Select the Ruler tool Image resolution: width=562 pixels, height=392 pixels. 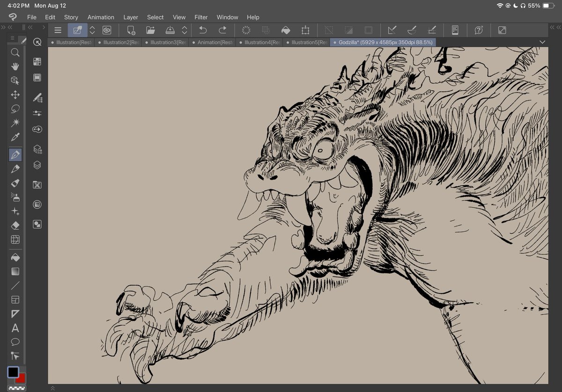click(15, 313)
